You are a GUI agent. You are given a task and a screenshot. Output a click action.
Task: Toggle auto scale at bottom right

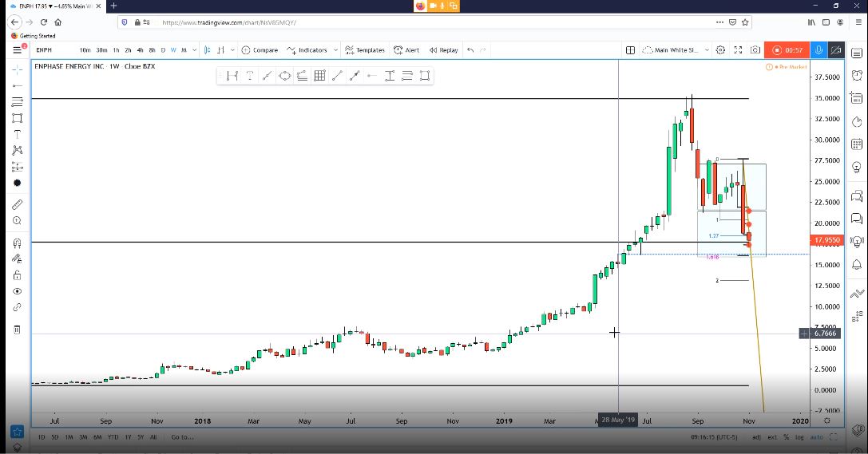click(817, 437)
